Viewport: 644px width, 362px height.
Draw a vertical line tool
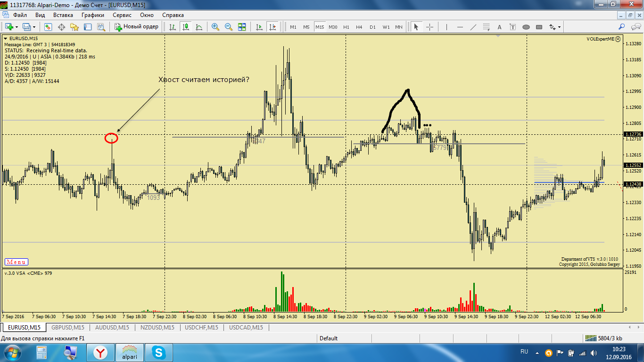(446, 27)
